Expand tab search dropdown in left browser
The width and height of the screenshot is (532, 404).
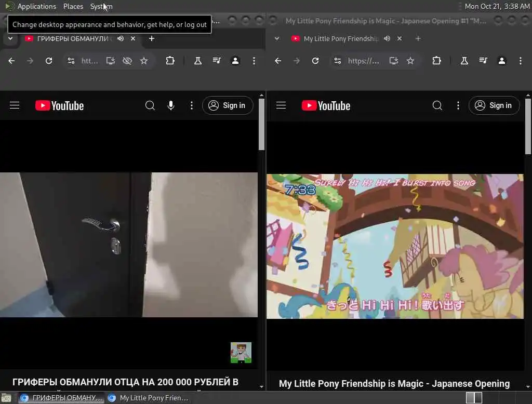tap(10, 38)
